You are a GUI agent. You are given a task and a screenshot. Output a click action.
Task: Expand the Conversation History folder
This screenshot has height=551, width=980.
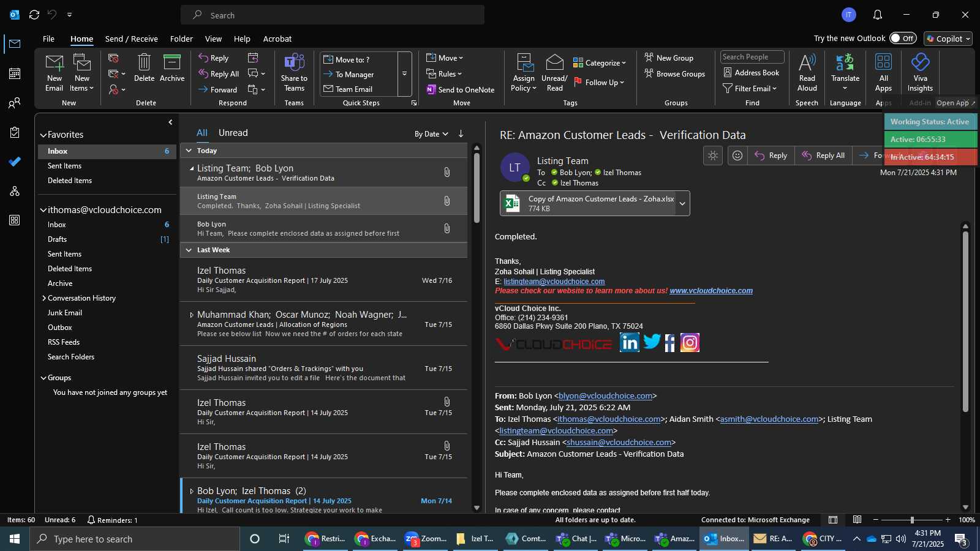tap(43, 298)
